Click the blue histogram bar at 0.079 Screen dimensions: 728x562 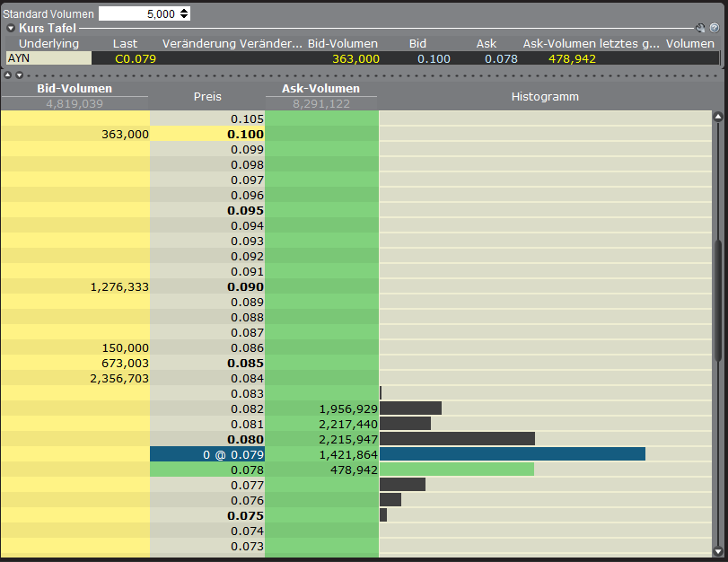point(512,454)
